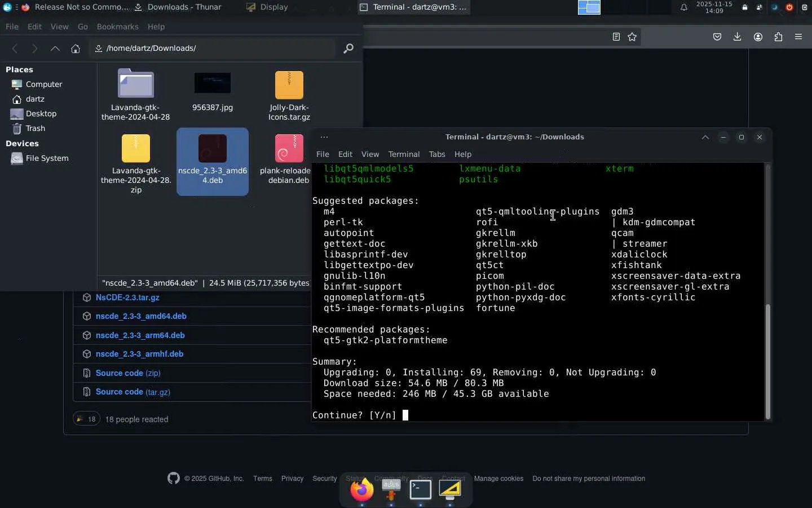This screenshot has width=812, height=508.
Task: Download Source code (zip)
Action: pos(128,373)
